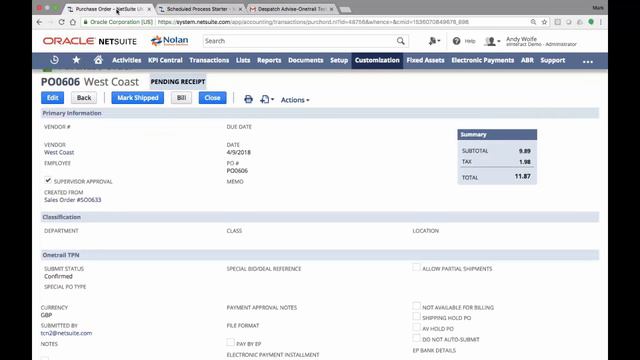Image resolution: width=640 pixels, height=360 pixels.
Task: Toggle Not Available For Billing checkbox
Action: (416, 306)
